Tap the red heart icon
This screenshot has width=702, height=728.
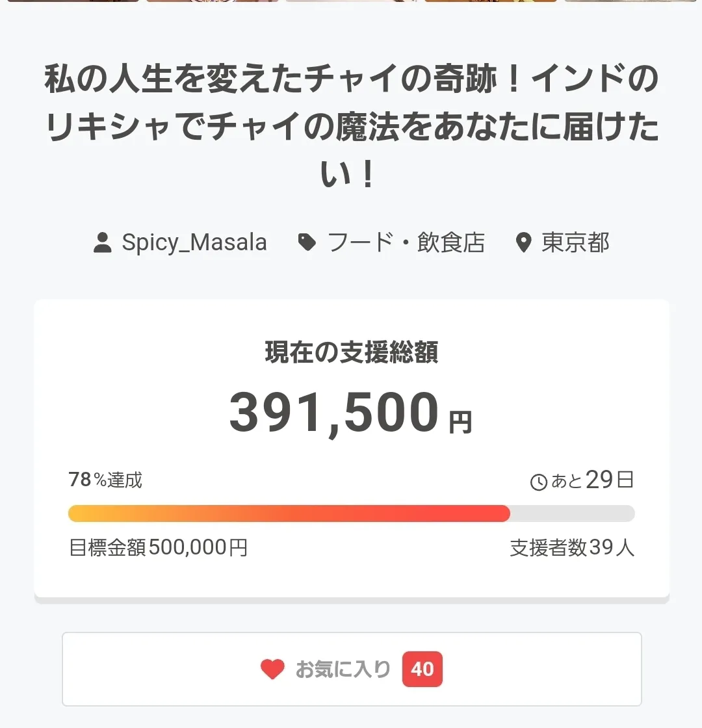(272, 669)
